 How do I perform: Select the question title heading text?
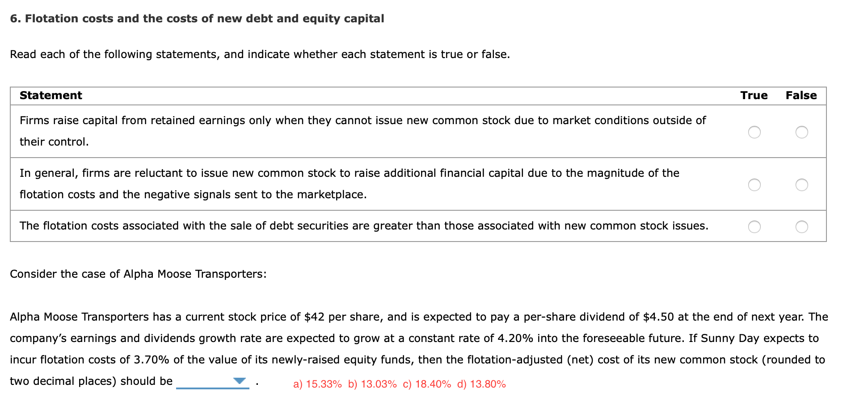tap(197, 18)
